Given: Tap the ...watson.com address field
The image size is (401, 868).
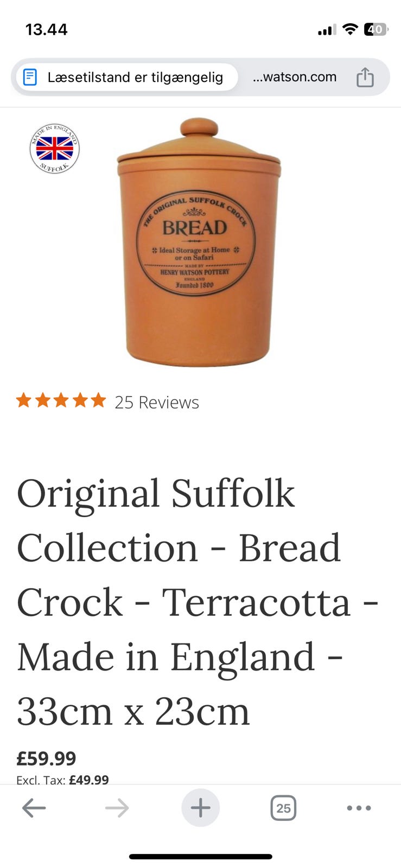Looking at the screenshot, I should [x=295, y=77].
